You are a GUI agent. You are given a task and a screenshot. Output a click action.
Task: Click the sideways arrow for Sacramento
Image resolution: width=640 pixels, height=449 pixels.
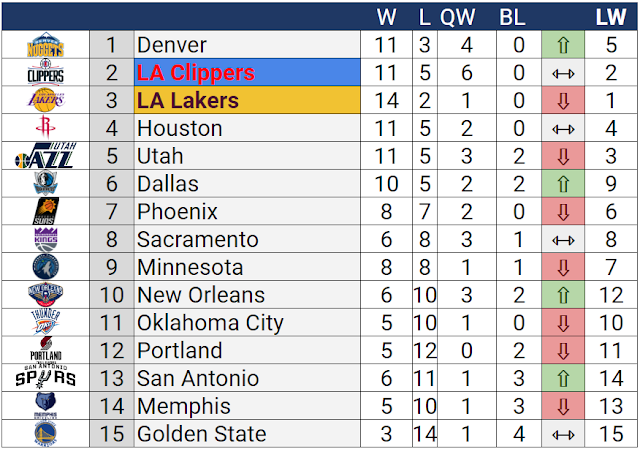563,239
